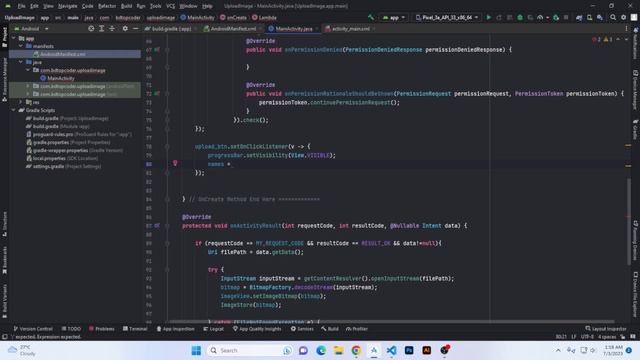
Task: Open File Explorer from the taskbar
Action: (338, 350)
